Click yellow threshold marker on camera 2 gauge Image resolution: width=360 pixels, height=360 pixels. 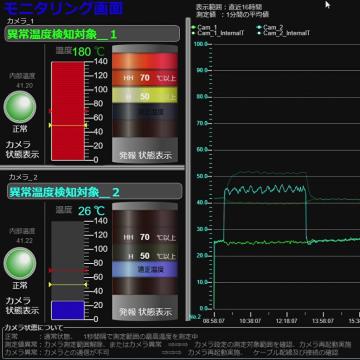[68, 285]
